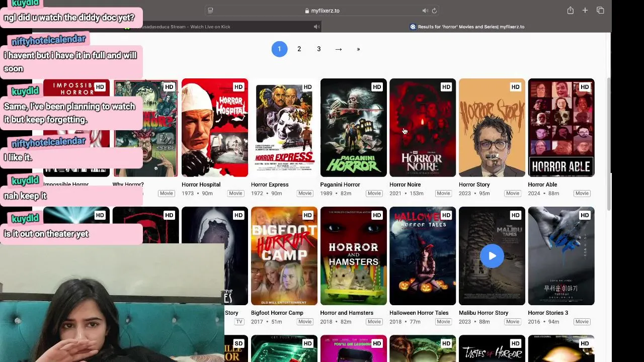Click Bigfoot Horror Camp title link
The width and height of the screenshot is (644, 362).
277,313
